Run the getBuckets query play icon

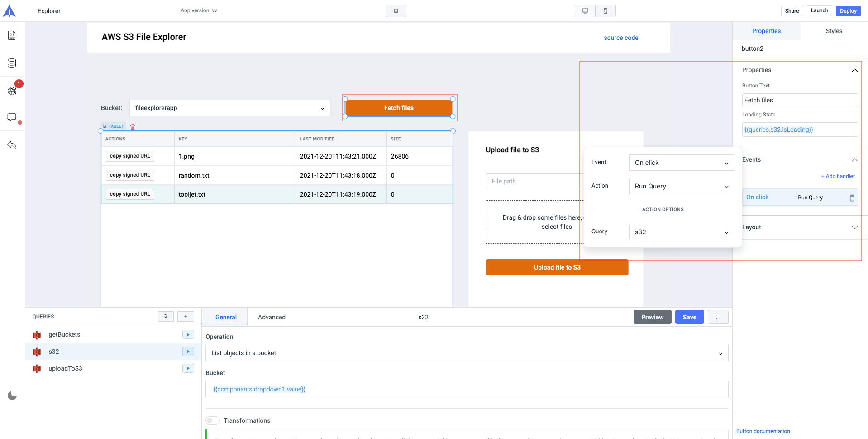pyautogui.click(x=188, y=334)
